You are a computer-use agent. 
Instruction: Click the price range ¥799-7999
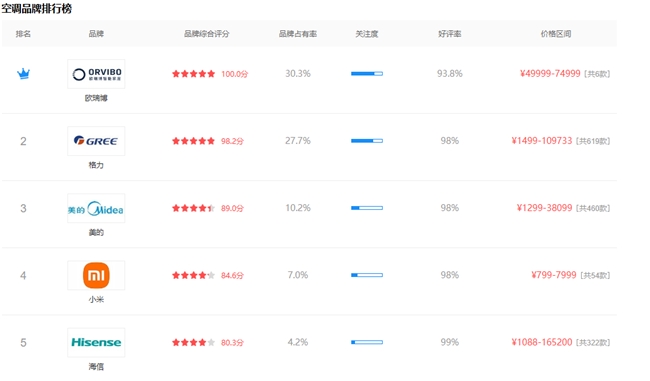click(x=554, y=275)
